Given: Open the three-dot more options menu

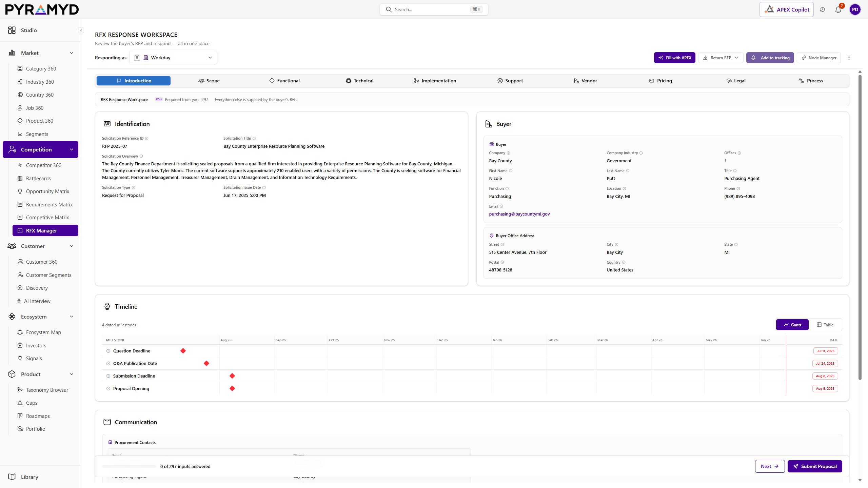Looking at the screenshot, I should 849,58.
